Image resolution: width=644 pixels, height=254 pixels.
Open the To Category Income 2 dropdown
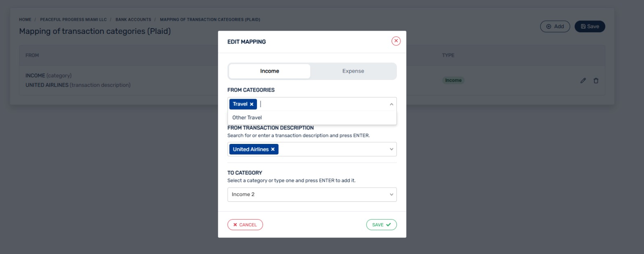coord(312,195)
